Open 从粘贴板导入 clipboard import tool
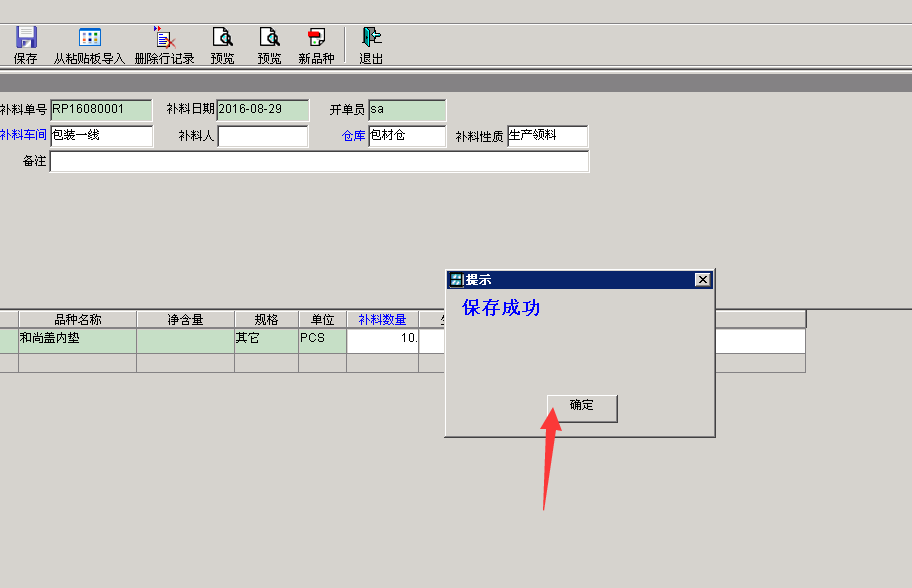Viewport: 912px width, 588px height. 89,45
